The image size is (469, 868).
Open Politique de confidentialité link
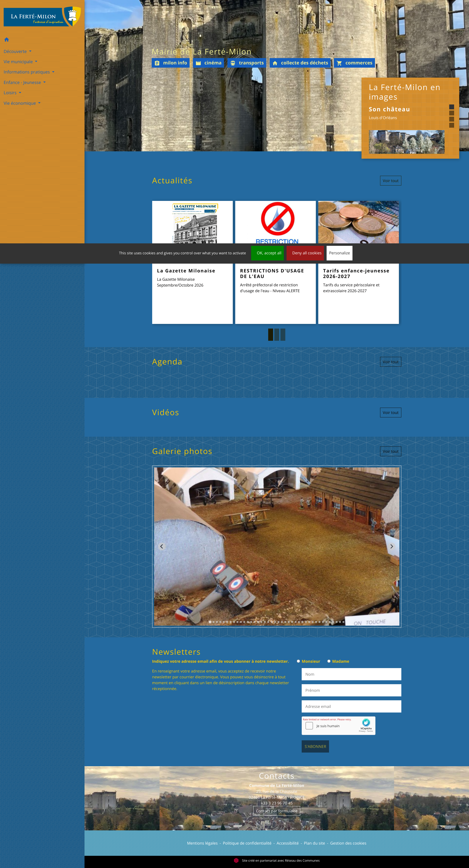pyautogui.click(x=247, y=843)
